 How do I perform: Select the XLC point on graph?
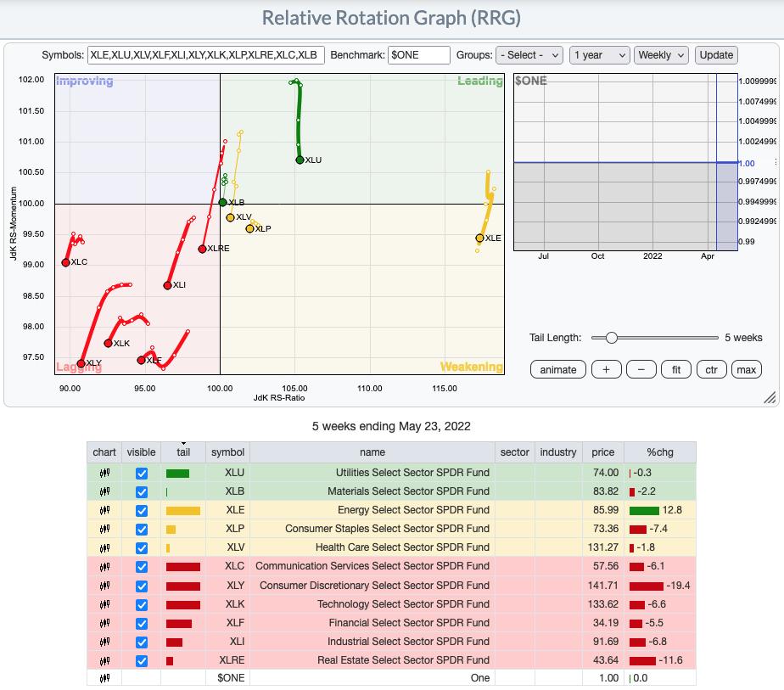[65, 262]
